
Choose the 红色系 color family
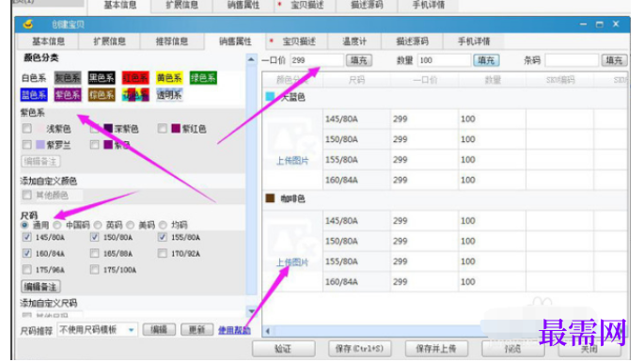point(135,78)
